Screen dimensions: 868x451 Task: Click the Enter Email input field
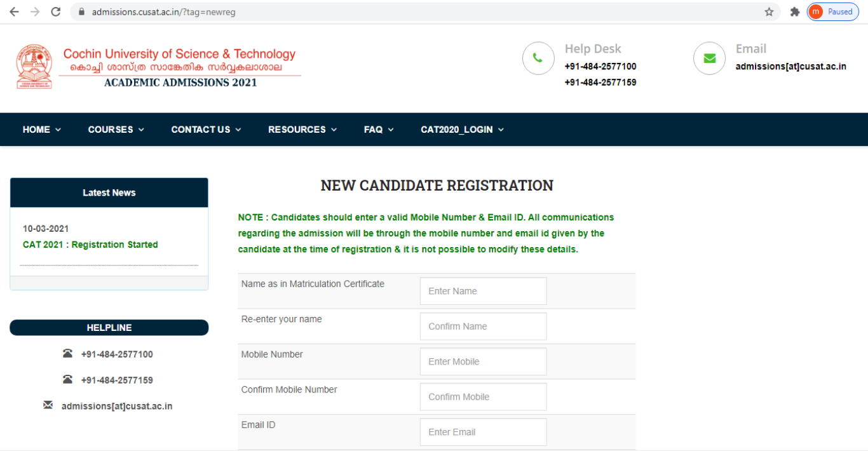tap(483, 432)
